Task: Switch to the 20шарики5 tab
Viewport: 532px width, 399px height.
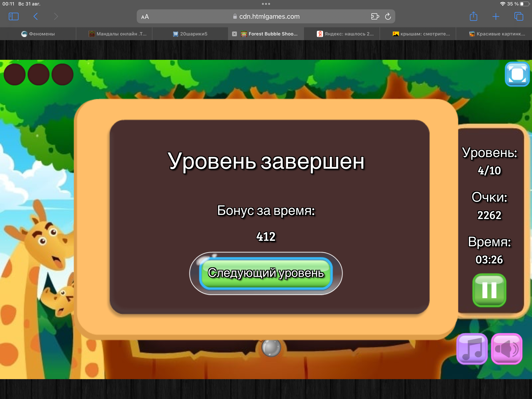Action: pyautogui.click(x=190, y=34)
